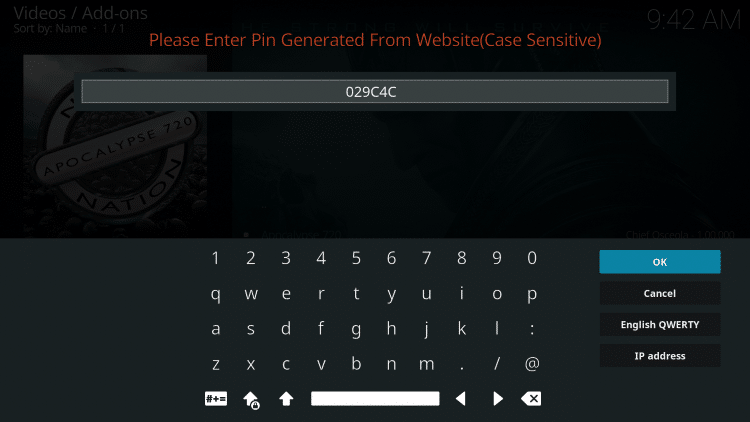This screenshot has height=422, width=750.
Task: Move cursor right with right arrow key
Action: click(497, 399)
